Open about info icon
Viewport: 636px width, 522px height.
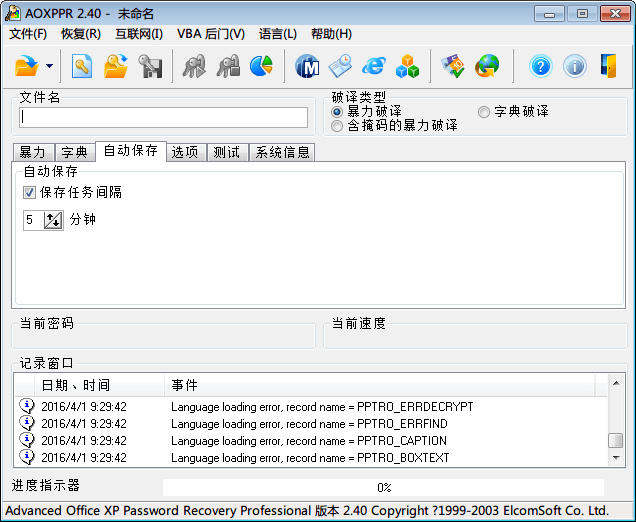574,66
